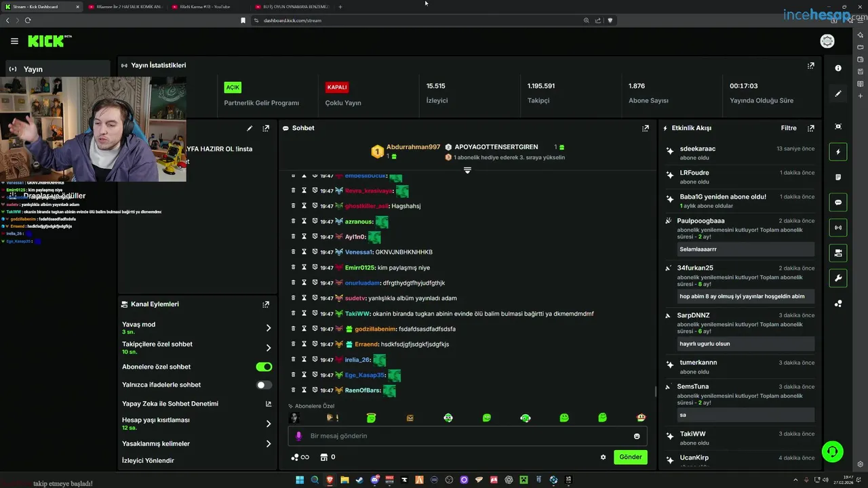Open the Filtre dropdown in Etkinlik Akışı
The height and width of the screenshot is (488, 868).
(788, 128)
